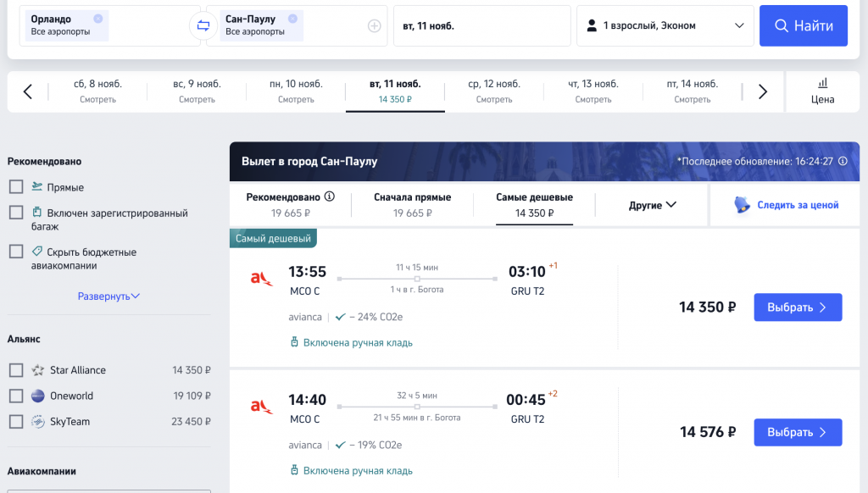Swap origin and destination cities icon
868x493 pixels.
coord(203,25)
